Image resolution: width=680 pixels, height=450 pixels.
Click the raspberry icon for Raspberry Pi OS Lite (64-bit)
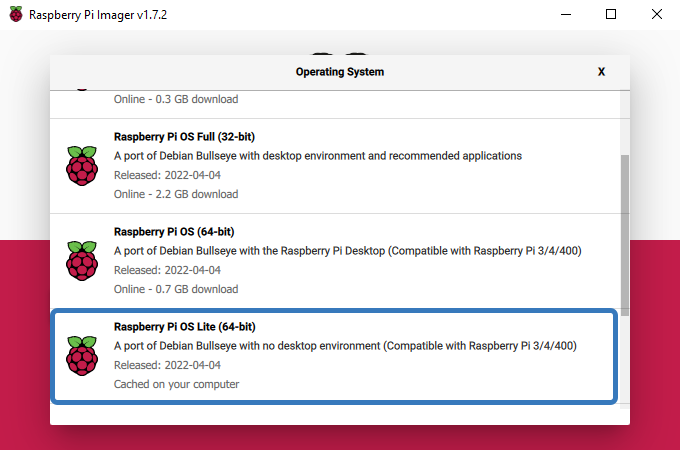(82, 356)
